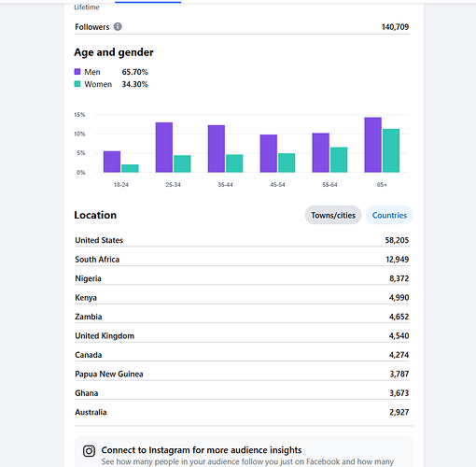Image resolution: width=476 pixels, height=467 pixels.
Task: Open Connect to Instagram audience insights
Action: point(202,450)
